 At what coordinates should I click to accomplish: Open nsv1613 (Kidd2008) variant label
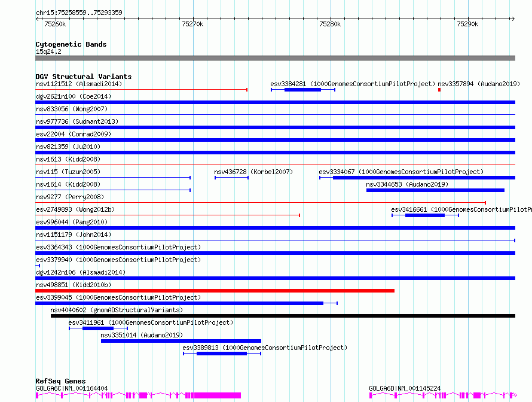(x=68, y=159)
